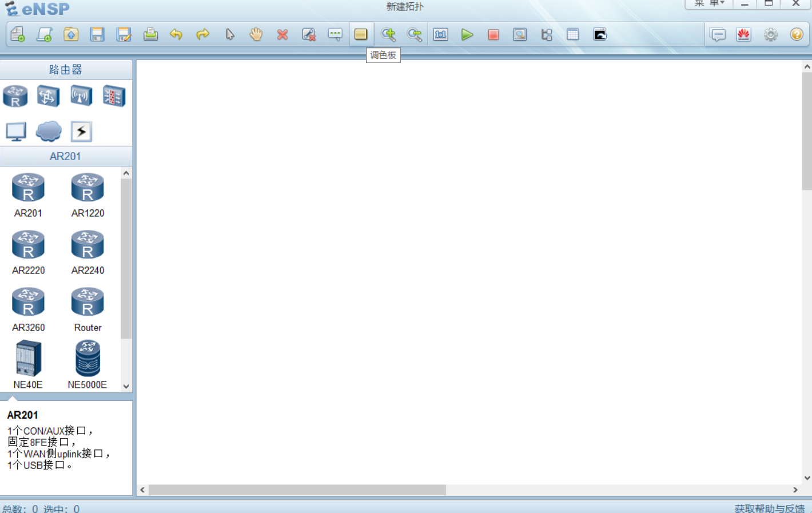Pick the NE5000E device model

pos(87,365)
